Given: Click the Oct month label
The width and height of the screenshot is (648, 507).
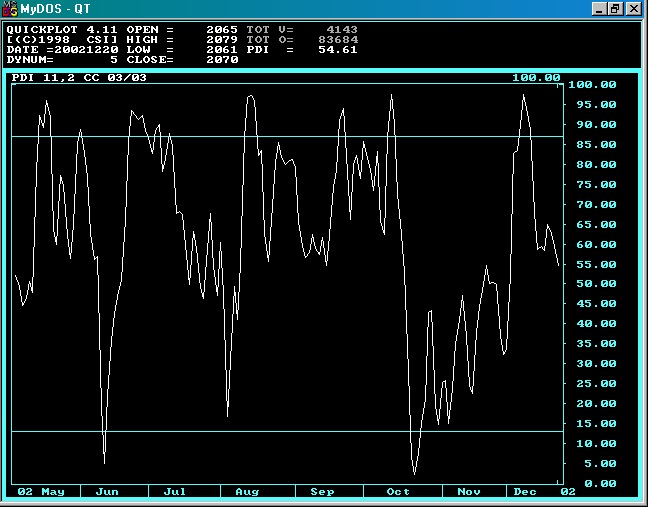Looking at the screenshot, I should tap(398, 492).
